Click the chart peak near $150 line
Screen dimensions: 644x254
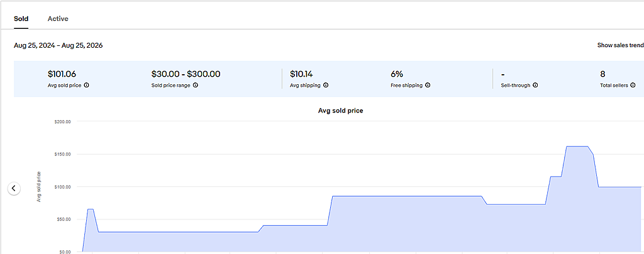[x=577, y=146]
